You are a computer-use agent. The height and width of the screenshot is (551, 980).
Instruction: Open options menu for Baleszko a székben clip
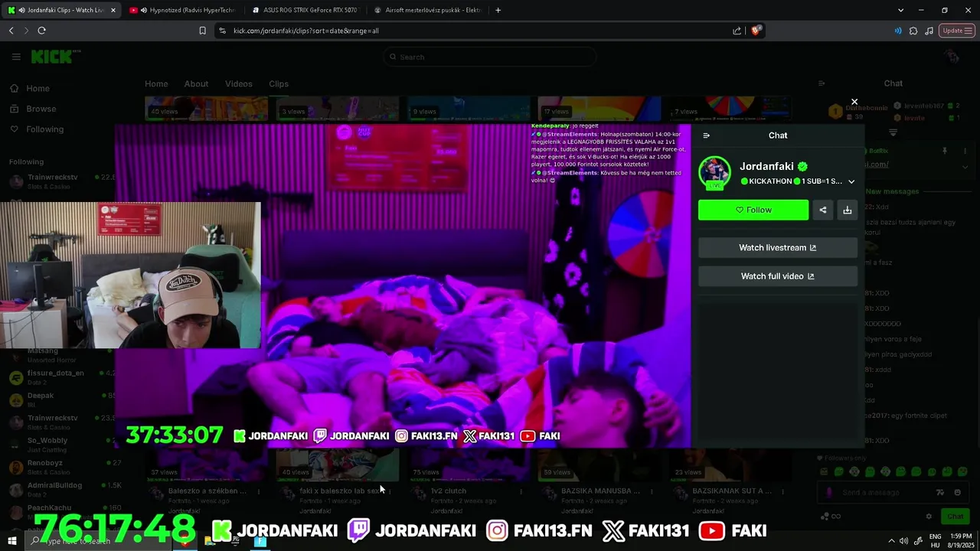coord(259,491)
